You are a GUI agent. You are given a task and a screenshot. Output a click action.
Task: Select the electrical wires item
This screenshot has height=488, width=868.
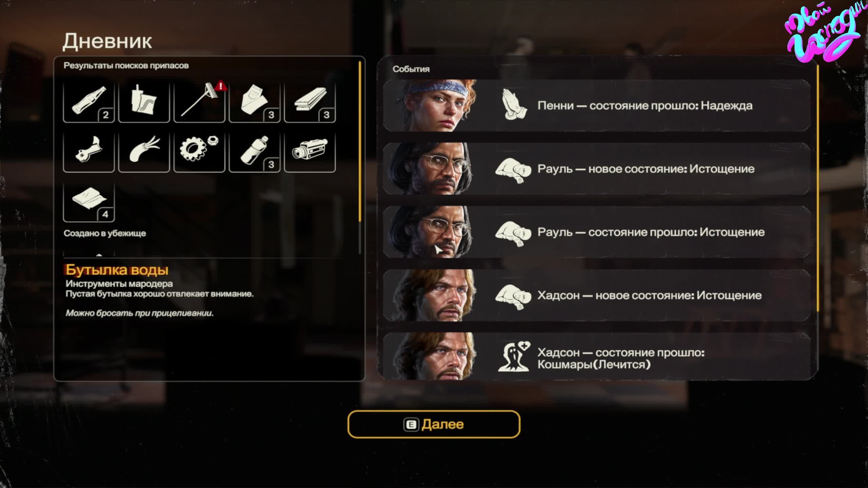144,151
